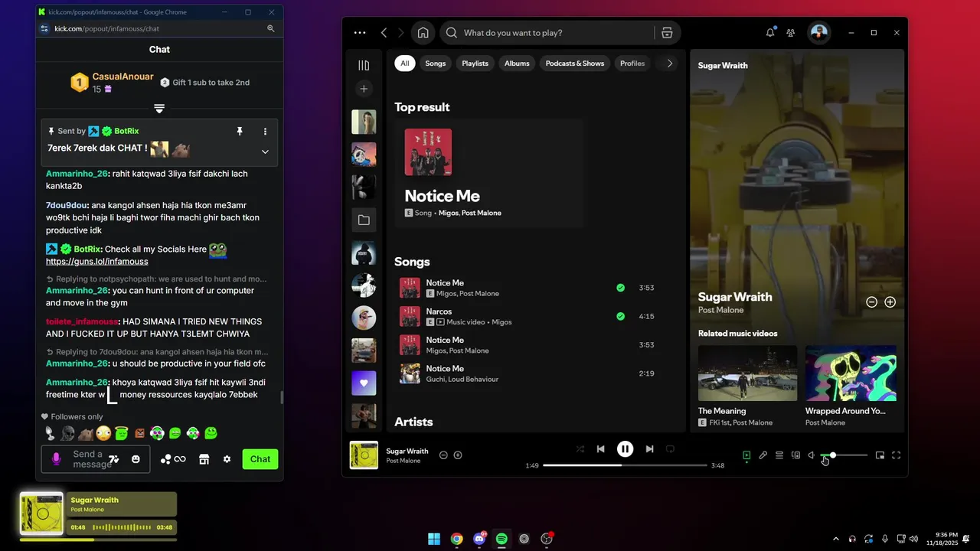The image size is (980, 551).
Task: Pause the playing song
Action: (x=626, y=449)
